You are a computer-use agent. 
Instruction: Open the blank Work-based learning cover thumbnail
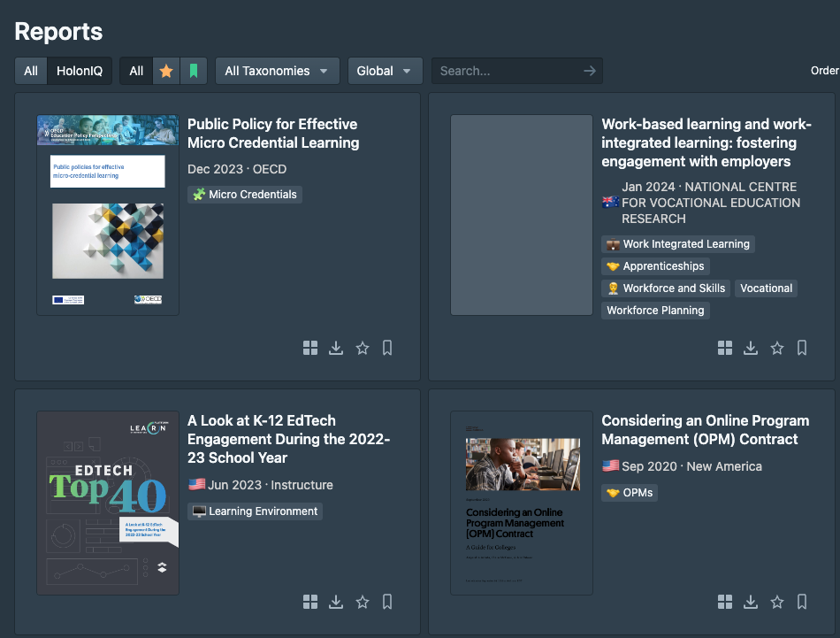point(522,215)
